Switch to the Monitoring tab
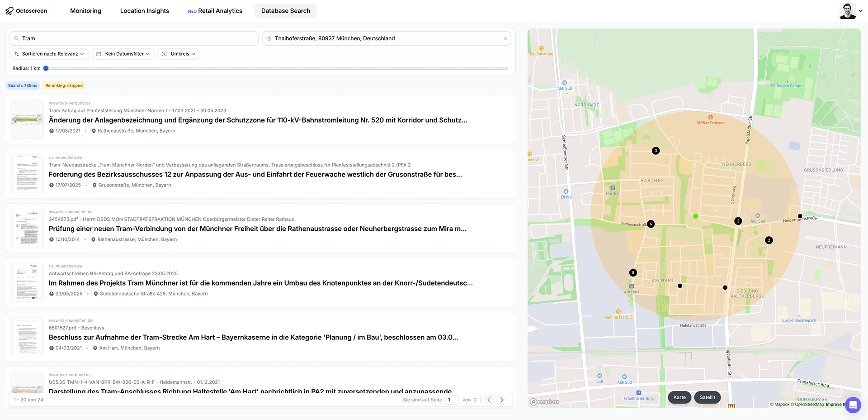The height and width of the screenshot is (420, 868). coord(85,11)
